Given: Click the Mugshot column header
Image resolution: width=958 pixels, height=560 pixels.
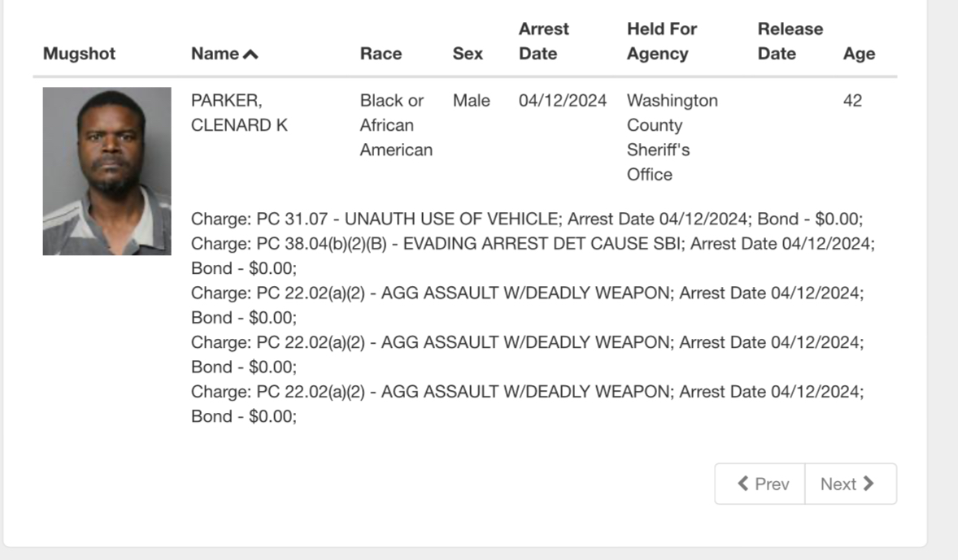Looking at the screenshot, I should point(79,54).
